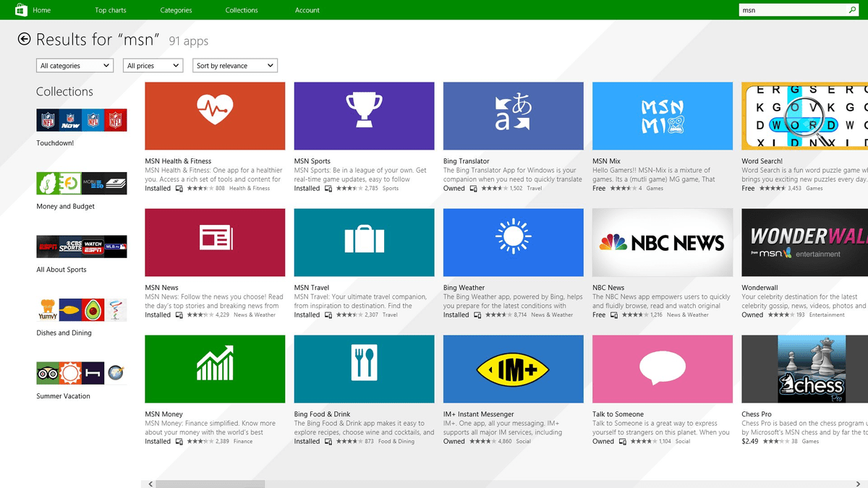The height and width of the screenshot is (488, 868).
Task: Click the Talk to Someone title text
Action: (618, 414)
